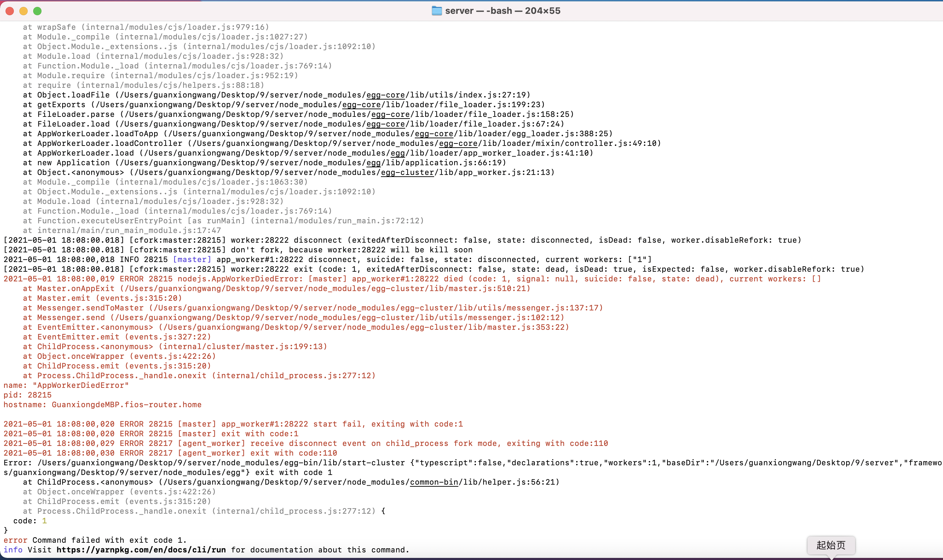This screenshot has width=943, height=560.
Task: Click the red 'error' label at bottom
Action: point(16,540)
